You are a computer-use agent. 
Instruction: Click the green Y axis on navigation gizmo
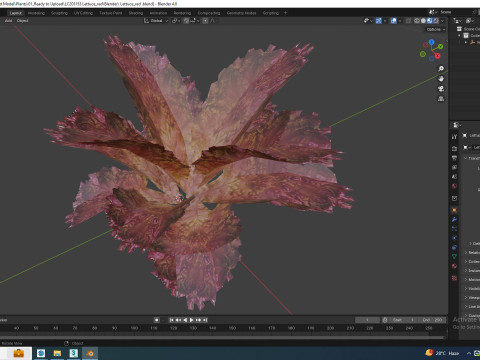point(440,46)
